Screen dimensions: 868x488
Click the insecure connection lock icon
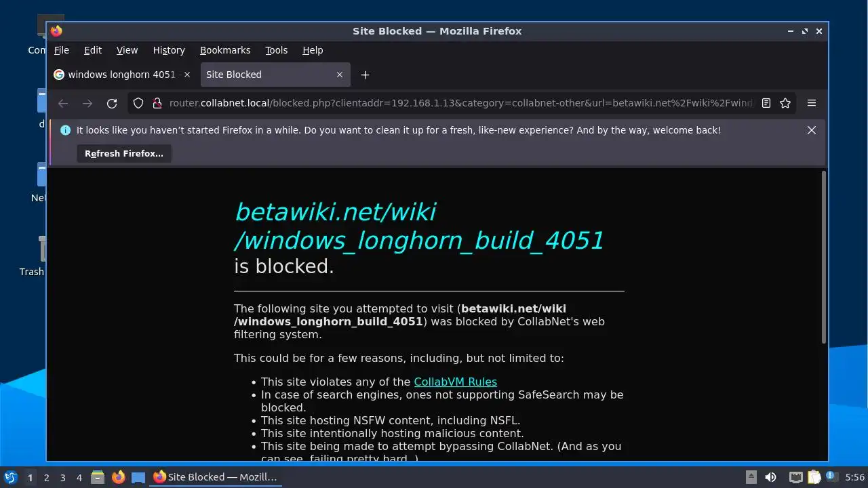point(157,103)
